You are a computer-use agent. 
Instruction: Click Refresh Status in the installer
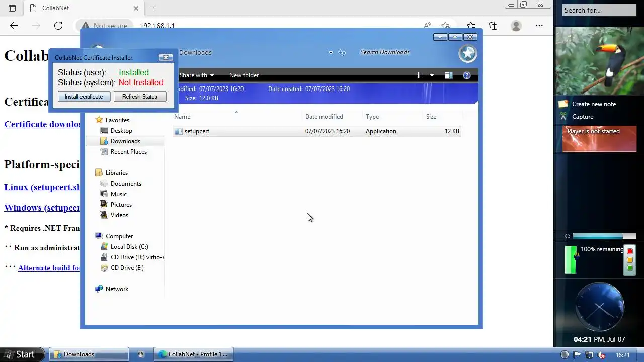coord(140,97)
